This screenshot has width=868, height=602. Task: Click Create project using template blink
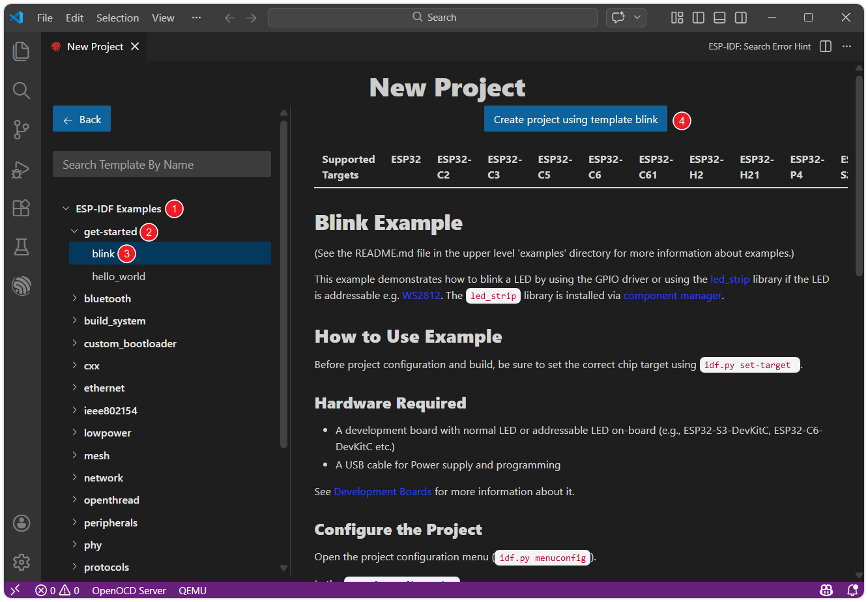[575, 119]
